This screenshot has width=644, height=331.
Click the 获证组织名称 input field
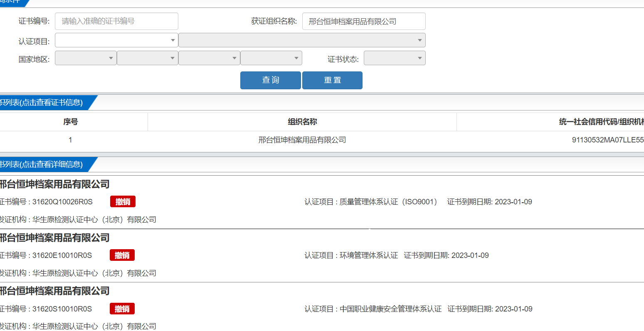pos(364,21)
